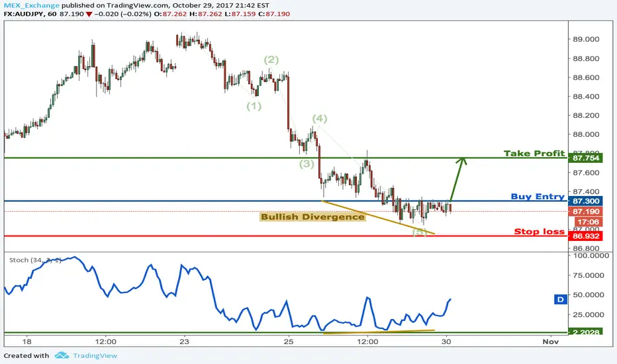Image resolution: width=617 pixels, height=364 pixels.
Task: Click the green 87.754 price tag
Action: point(585,158)
